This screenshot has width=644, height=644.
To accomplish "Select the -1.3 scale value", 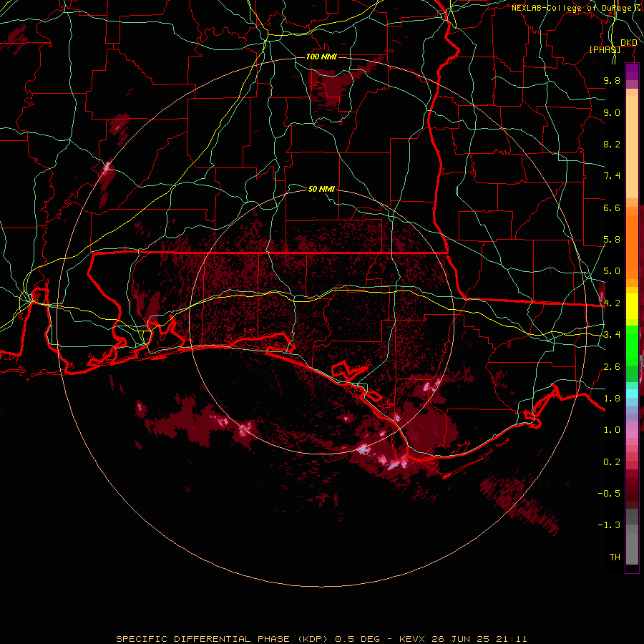I will click(609, 525).
